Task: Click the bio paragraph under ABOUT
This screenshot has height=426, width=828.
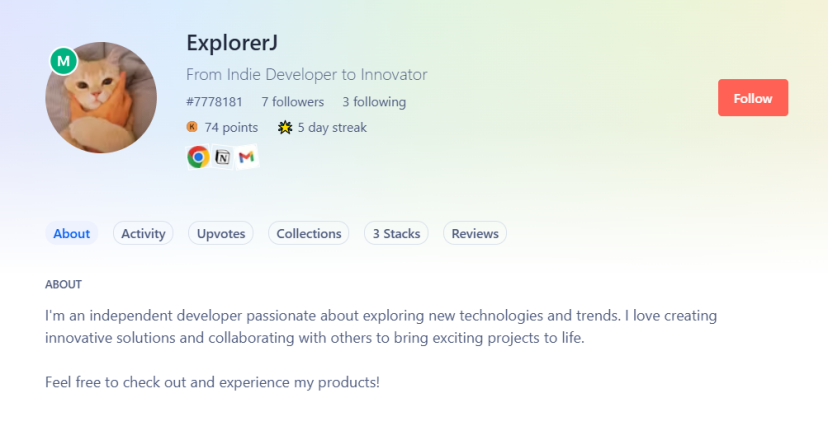Action: point(380,327)
